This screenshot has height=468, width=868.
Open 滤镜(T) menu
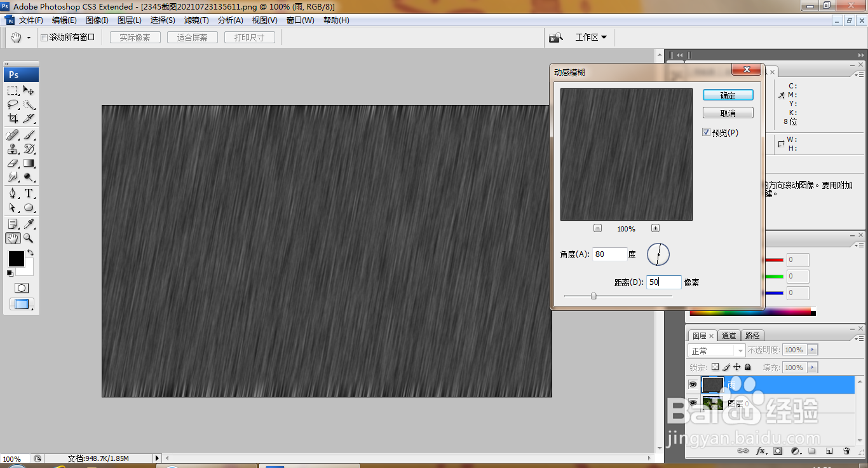[x=196, y=20]
